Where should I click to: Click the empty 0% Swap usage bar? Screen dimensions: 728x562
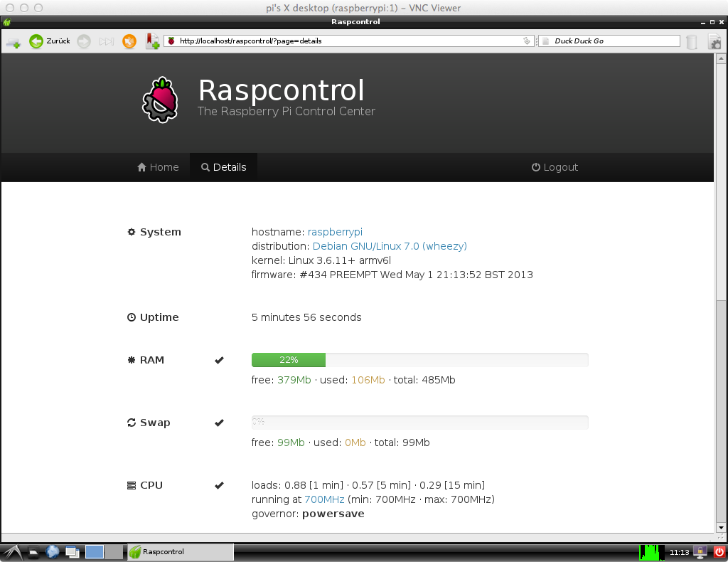click(x=419, y=423)
